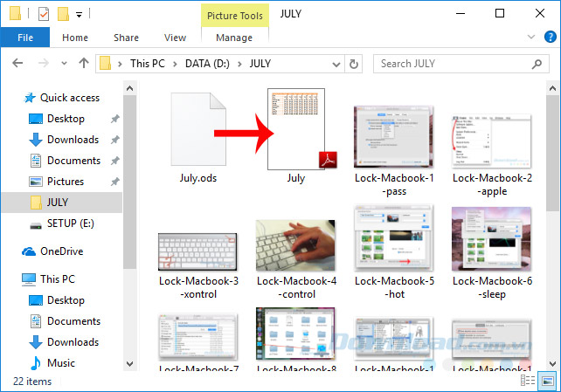Open the Manage tab under Picture Tools
The width and height of the screenshot is (561, 392).
point(234,38)
